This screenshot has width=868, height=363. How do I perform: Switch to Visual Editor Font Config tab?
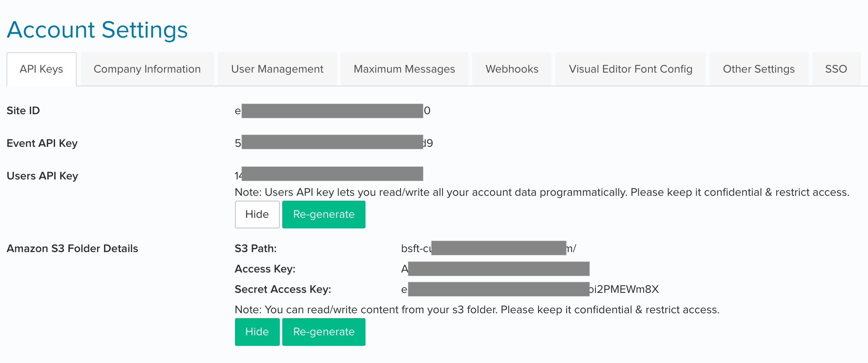(630, 69)
